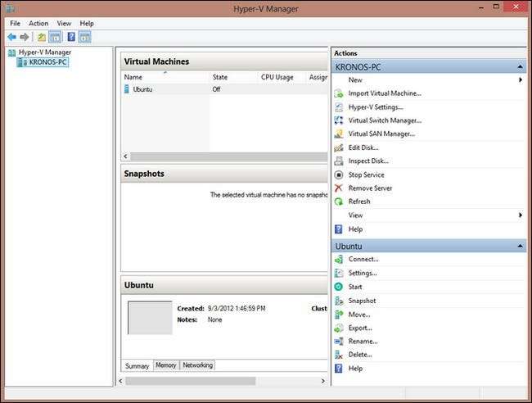The height and width of the screenshot is (403, 532).
Task: Collapse the KRONOS-PC actions section
Action: (x=520, y=66)
